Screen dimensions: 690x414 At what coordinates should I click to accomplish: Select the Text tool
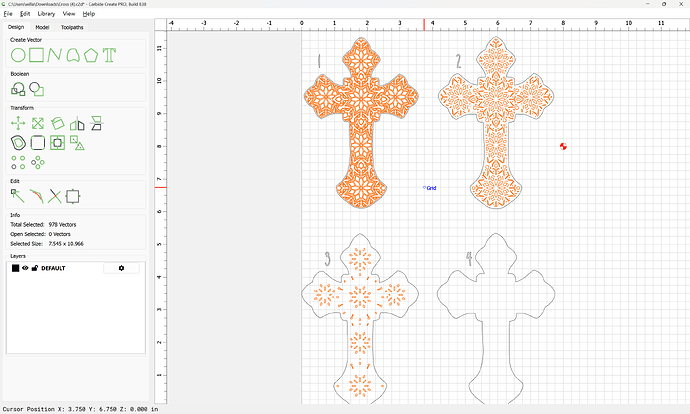(x=109, y=53)
